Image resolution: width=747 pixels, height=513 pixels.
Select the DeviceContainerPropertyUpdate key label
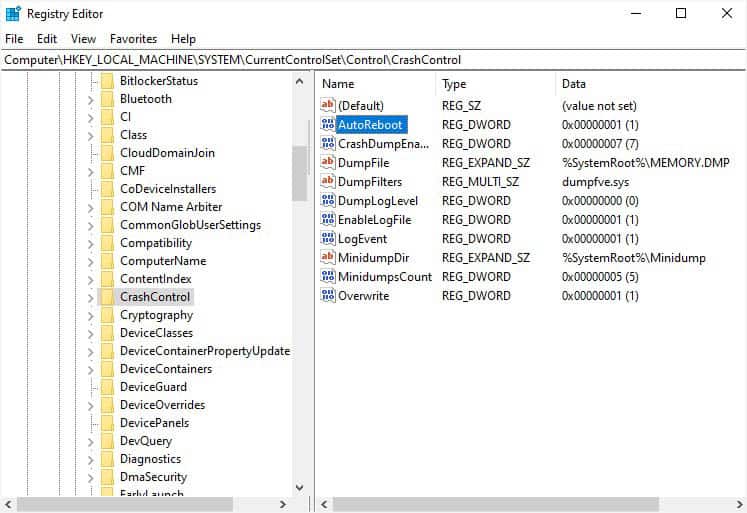(x=205, y=351)
